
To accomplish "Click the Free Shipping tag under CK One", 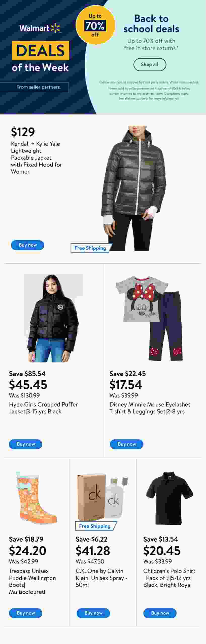I will coord(95,526).
